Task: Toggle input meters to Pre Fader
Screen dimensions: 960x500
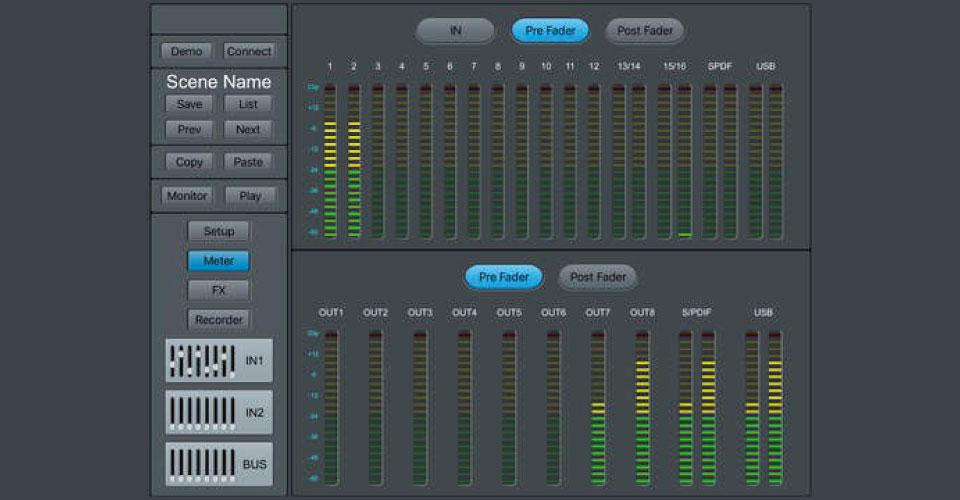Action: (x=550, y=31)
